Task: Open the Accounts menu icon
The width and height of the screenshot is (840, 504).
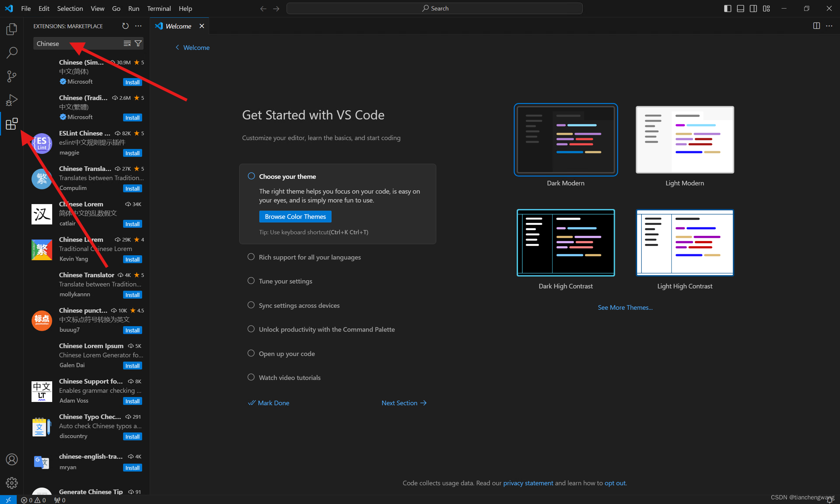Action: [11, 459]
